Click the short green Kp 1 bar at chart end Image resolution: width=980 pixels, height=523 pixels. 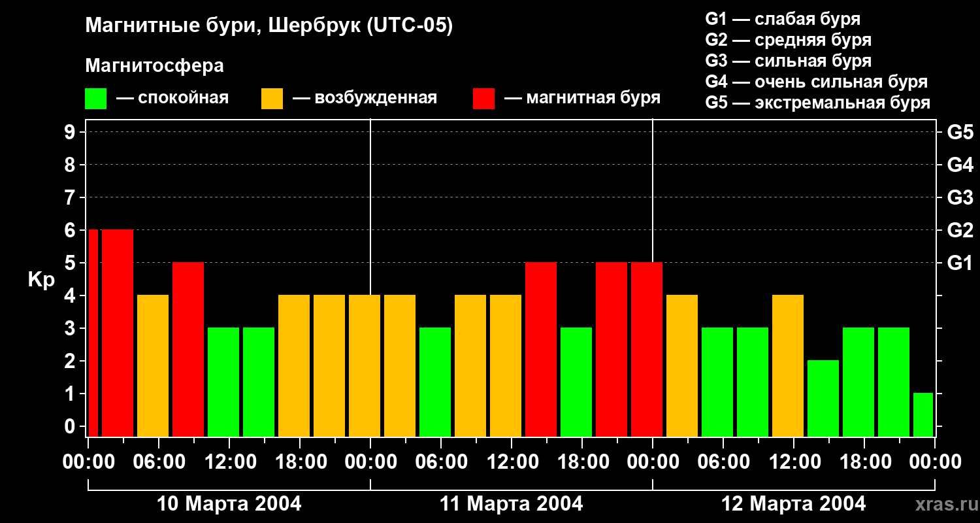(923, 414)
